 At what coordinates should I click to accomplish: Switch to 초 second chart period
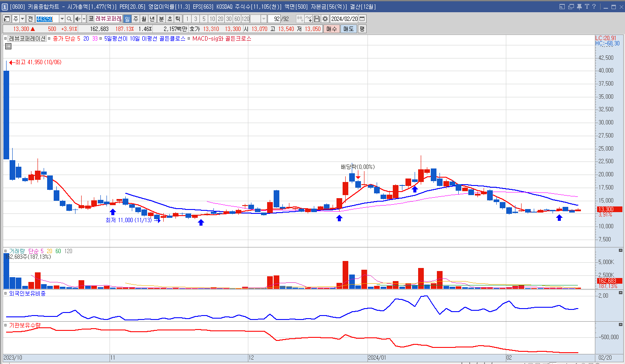[x=169, y=19]
